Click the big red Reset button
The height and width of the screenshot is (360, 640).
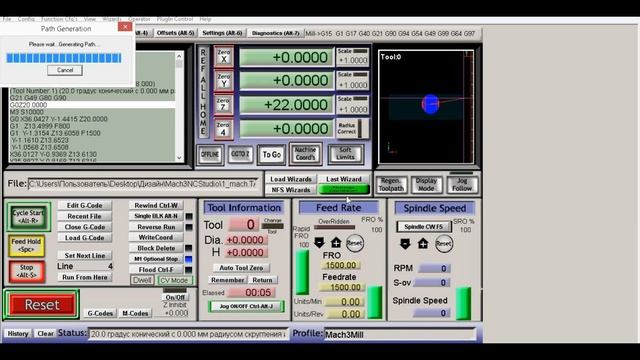[42, 304]
